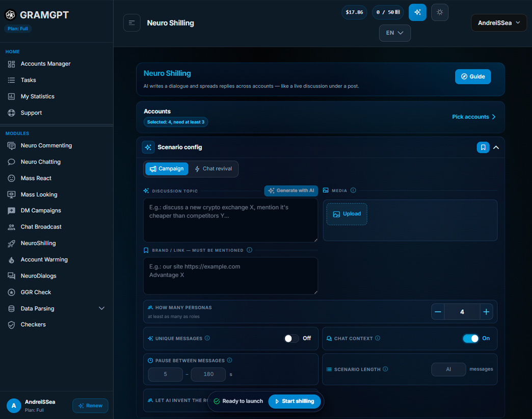
Task: Expand the Data Parsing submenu chevron
Action: tap(101, 309)
